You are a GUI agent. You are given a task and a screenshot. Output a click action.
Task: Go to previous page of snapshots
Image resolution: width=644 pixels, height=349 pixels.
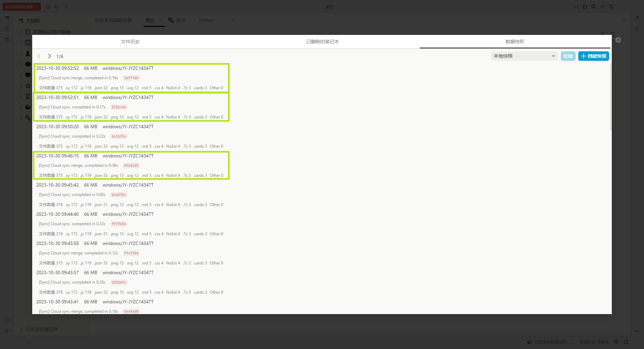(39, 56)
